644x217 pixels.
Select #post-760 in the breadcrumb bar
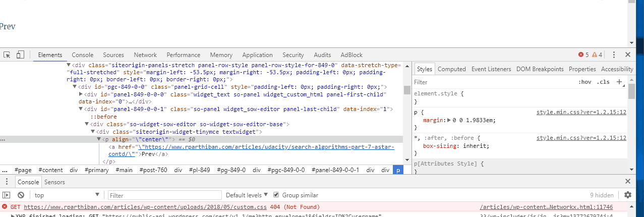(154, 170)
